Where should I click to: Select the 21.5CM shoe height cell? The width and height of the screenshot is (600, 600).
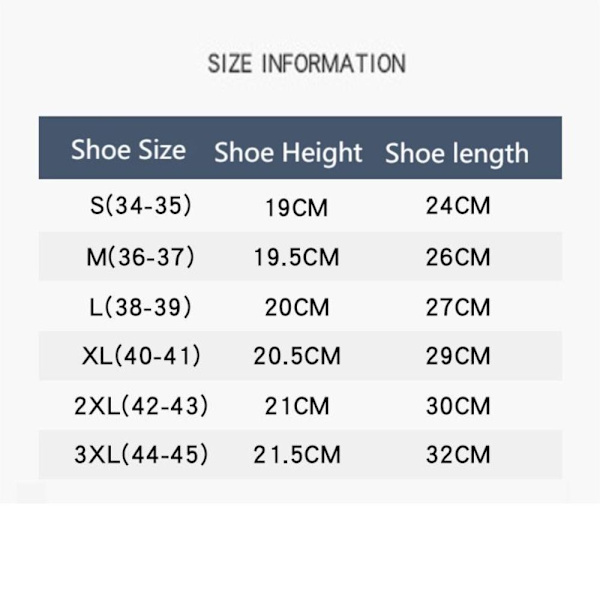click(296, 455)
